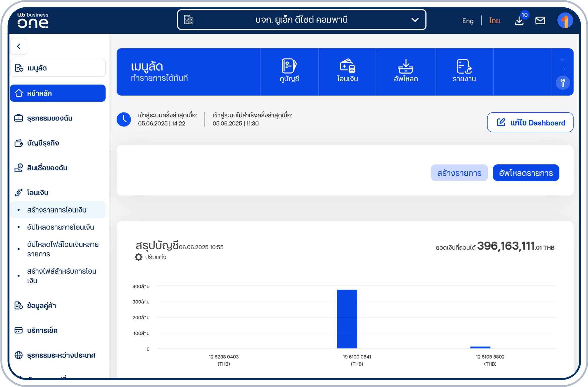Open the mail inbox icon
This screenshot has width=588, height=387.
(540, 20)
